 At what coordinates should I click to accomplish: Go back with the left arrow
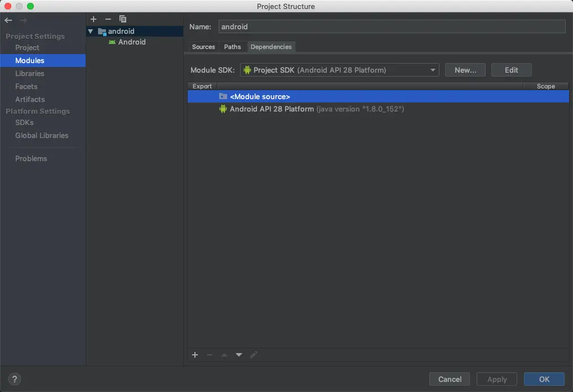pyautogui.click(x=8, y=20)
